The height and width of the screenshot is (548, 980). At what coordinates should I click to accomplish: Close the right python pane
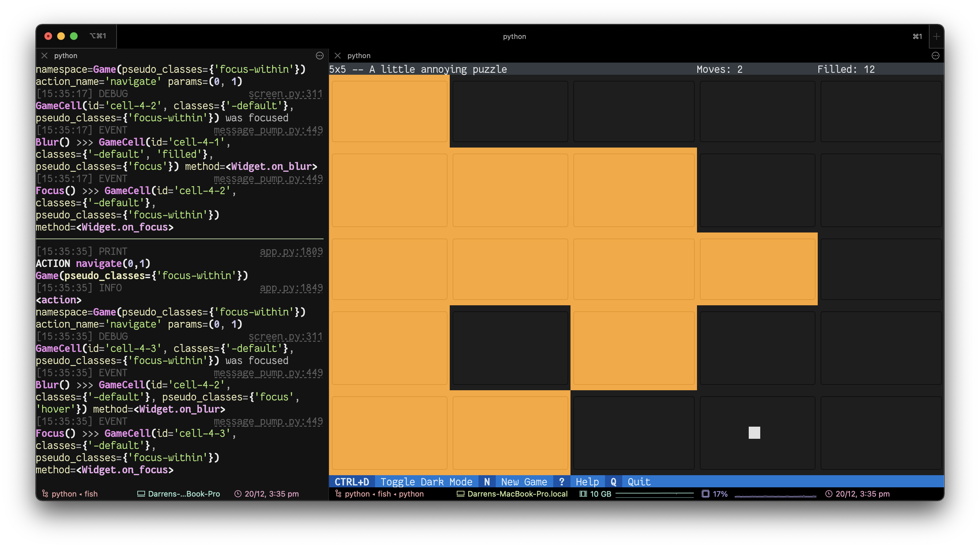click(x=337, y=56)
